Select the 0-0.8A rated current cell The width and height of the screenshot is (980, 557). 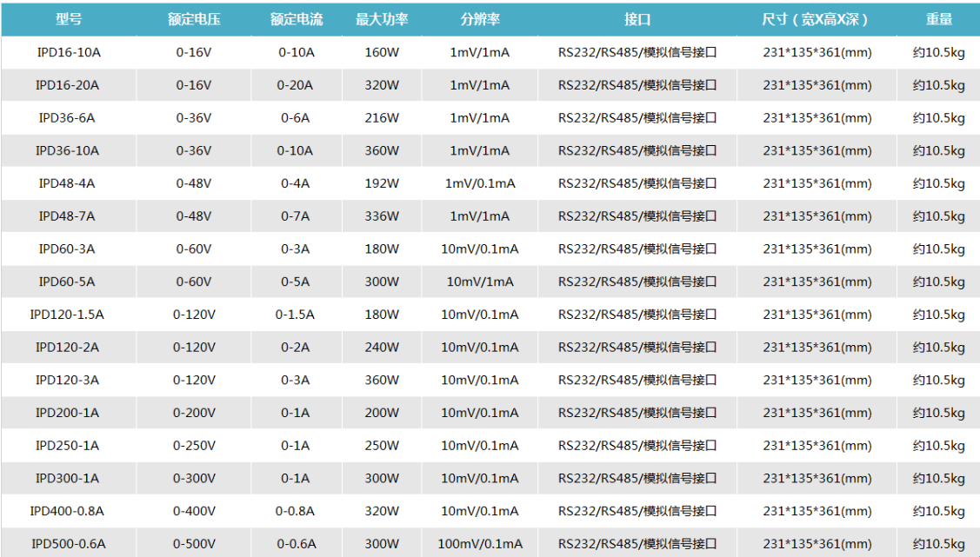[x=295, y=511]
